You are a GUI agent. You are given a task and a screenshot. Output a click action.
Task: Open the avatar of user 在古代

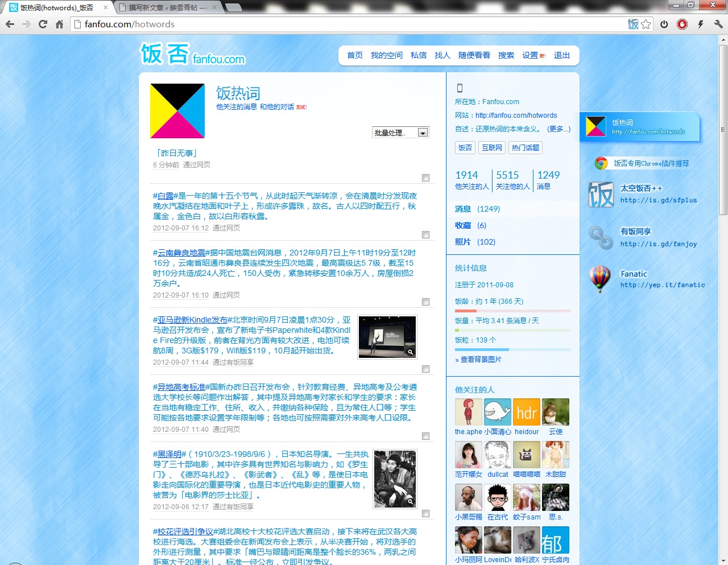tap(498, 497)
